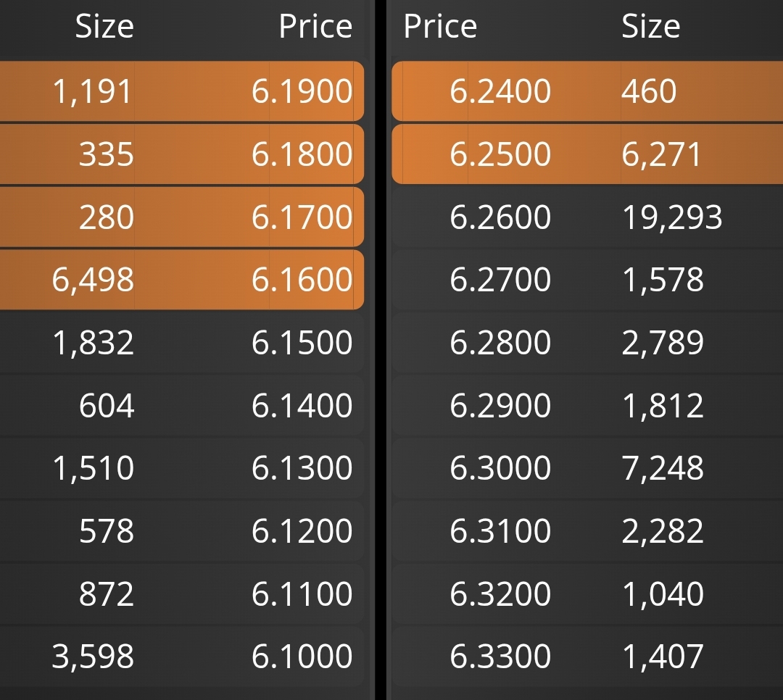Viewport: 783px width, 700px height.
Task: Select the ask row at 6.2800
Action: click(587, 342)
